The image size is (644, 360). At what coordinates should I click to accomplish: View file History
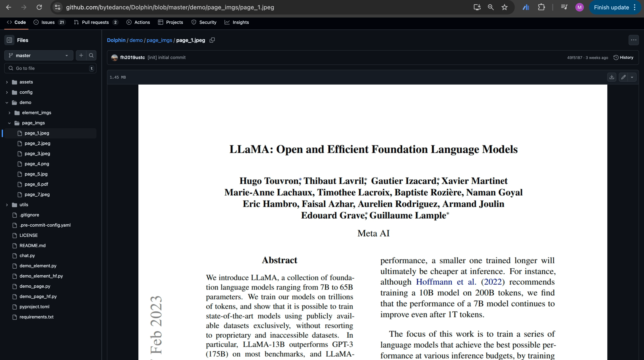click(623, 58)
